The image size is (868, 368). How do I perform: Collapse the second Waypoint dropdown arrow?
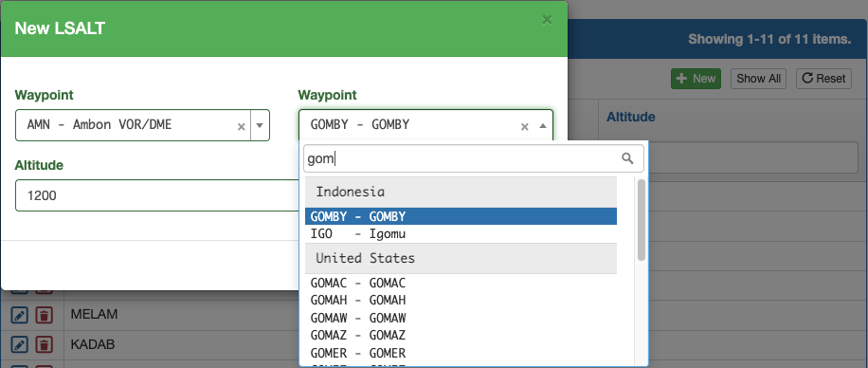pyautogui.click(x=542, y=126)
